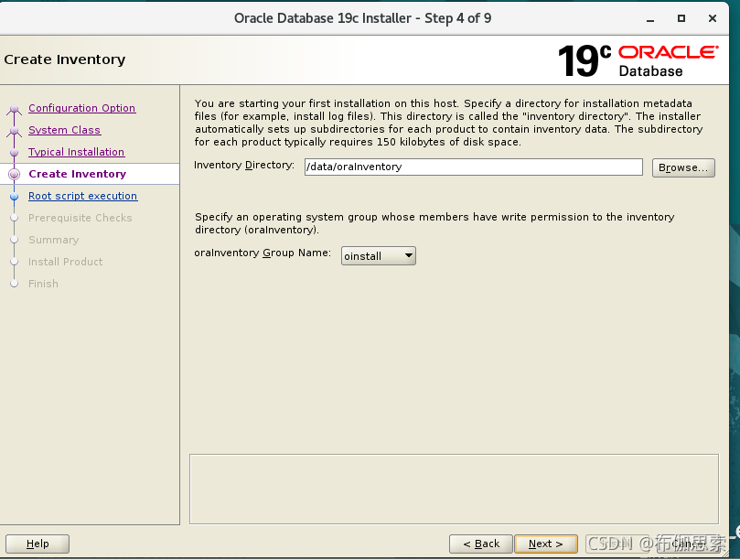Open the oraInventory Group Name dropdown
740x560 pixels.
379,256
